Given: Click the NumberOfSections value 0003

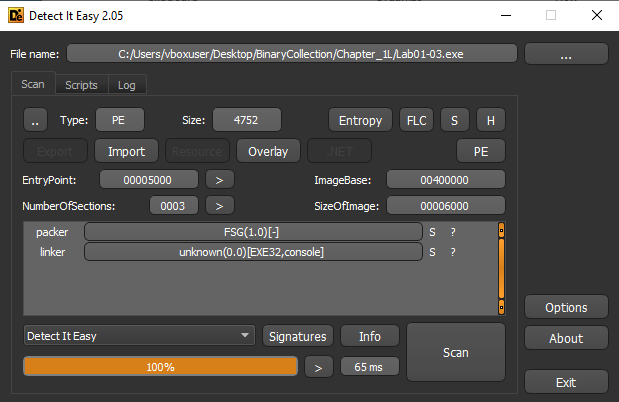Looking at the screenshot, I should tap(173, 206).
